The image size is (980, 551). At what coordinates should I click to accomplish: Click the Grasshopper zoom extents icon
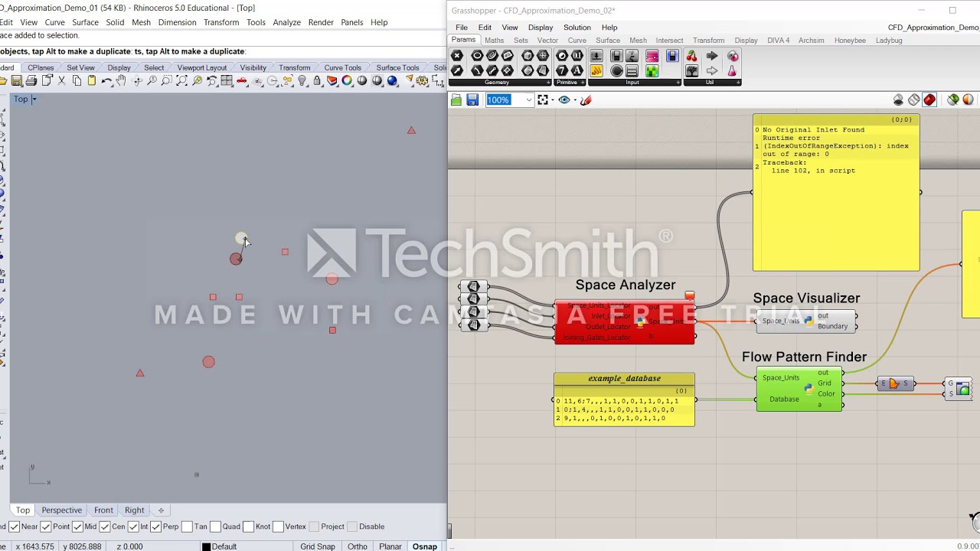542,100
